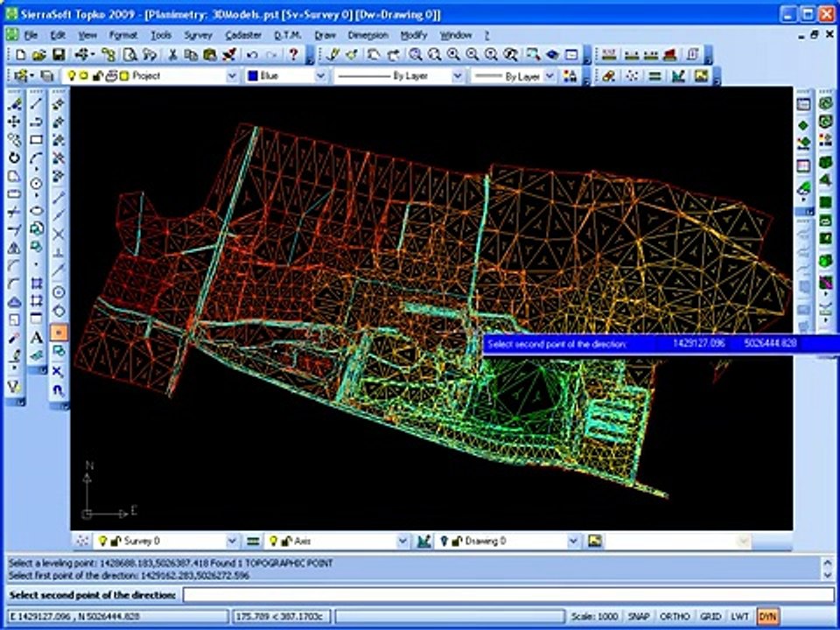Expand the standard toolbar options arrow

[x=310, y=56]
